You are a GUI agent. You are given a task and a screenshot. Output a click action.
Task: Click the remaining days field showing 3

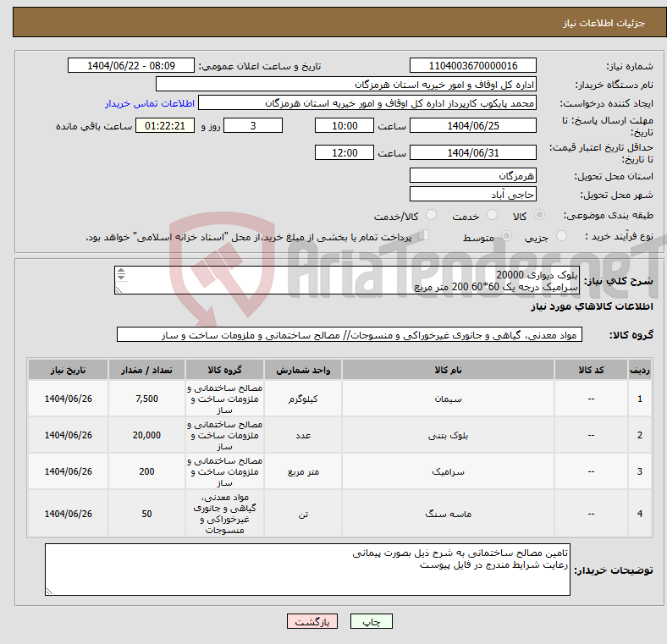click(253, 125)
